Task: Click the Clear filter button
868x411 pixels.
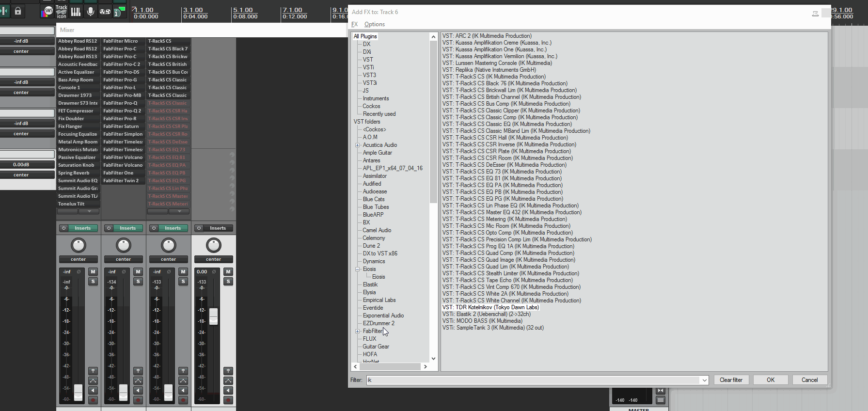Action: (x=731, y=380)
